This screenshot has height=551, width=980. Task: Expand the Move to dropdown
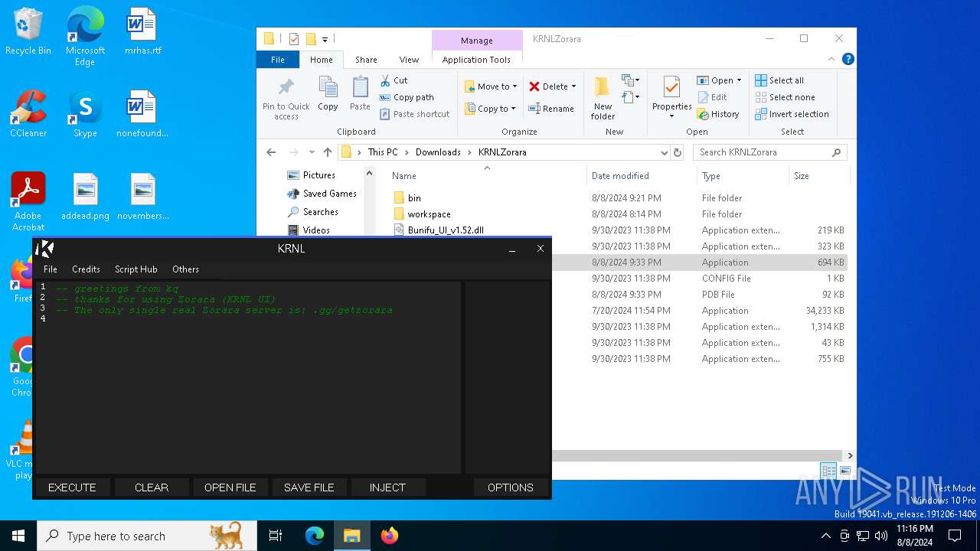(515, 86)
